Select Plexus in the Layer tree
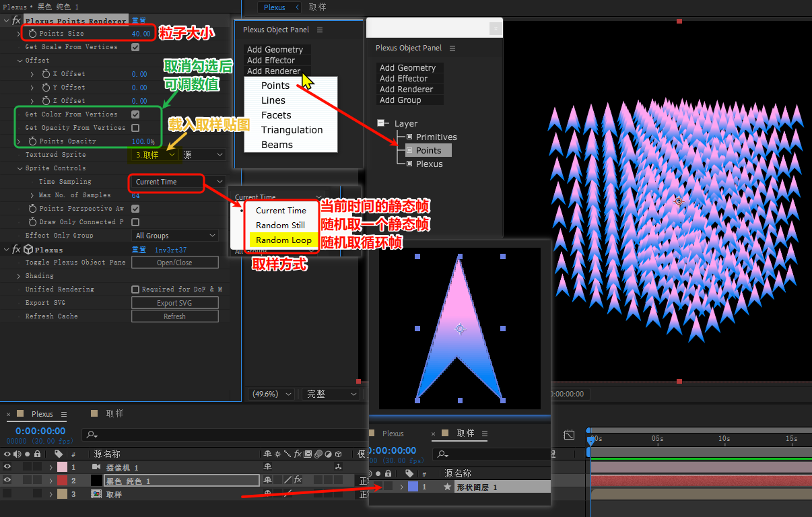Screen dimensions: 812x517 point(430,164)
